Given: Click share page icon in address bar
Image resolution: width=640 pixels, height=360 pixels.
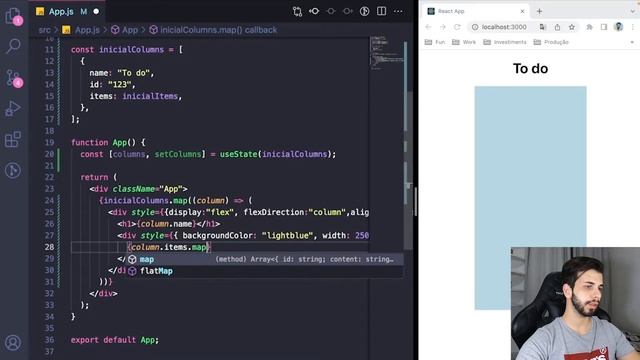Looking at the screenshot, I should [557, 27].
